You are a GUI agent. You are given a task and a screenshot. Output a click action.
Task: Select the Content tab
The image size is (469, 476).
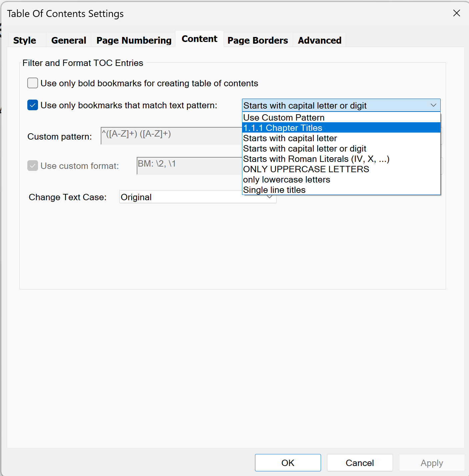199,39
